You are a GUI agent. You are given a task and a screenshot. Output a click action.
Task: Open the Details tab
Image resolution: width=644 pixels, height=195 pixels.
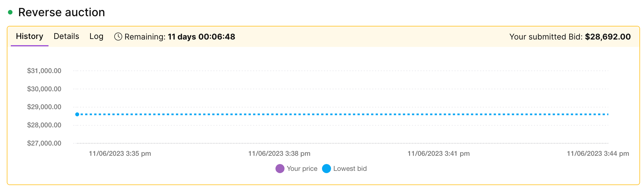coord(66,36)
